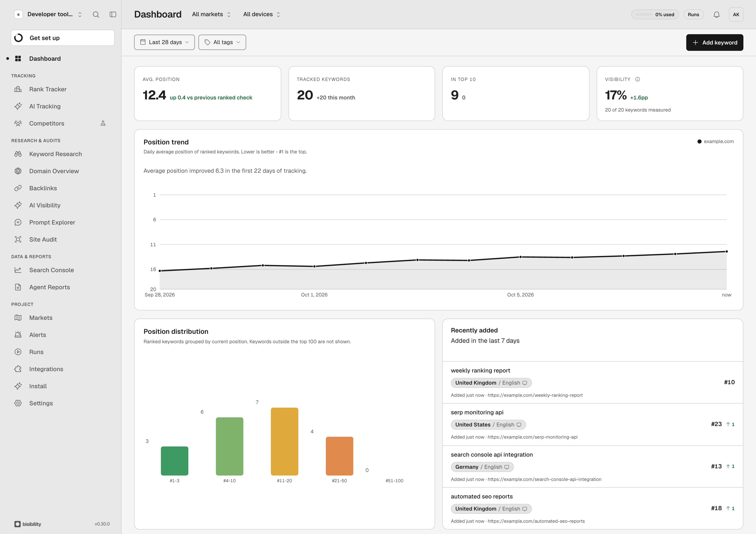The width and height of the screenshot is (756, 534).
Task: Click the v0.30.0 version label
Action: tap(102, 524)
